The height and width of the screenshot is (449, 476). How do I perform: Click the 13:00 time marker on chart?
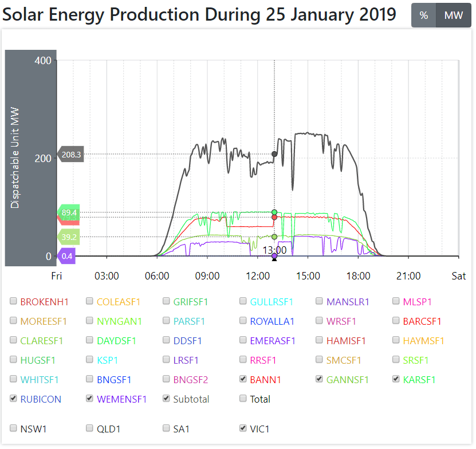pyautogui.click(x=274, y=250)
